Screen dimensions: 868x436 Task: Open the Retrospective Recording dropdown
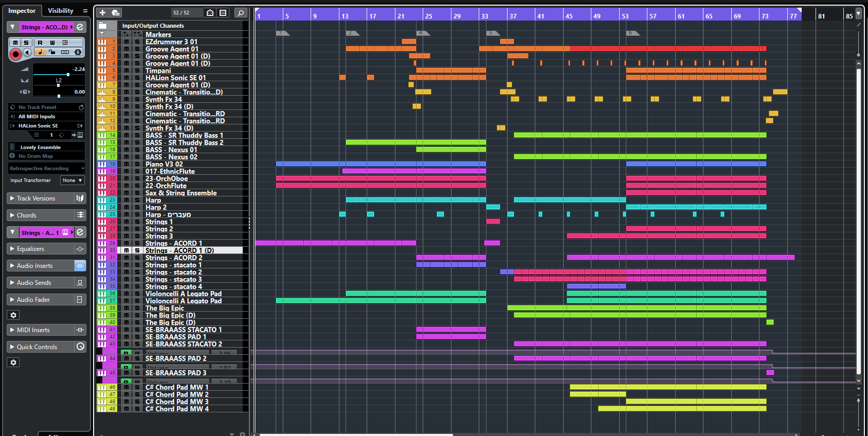pyautogui.click(x=46, y=168)
